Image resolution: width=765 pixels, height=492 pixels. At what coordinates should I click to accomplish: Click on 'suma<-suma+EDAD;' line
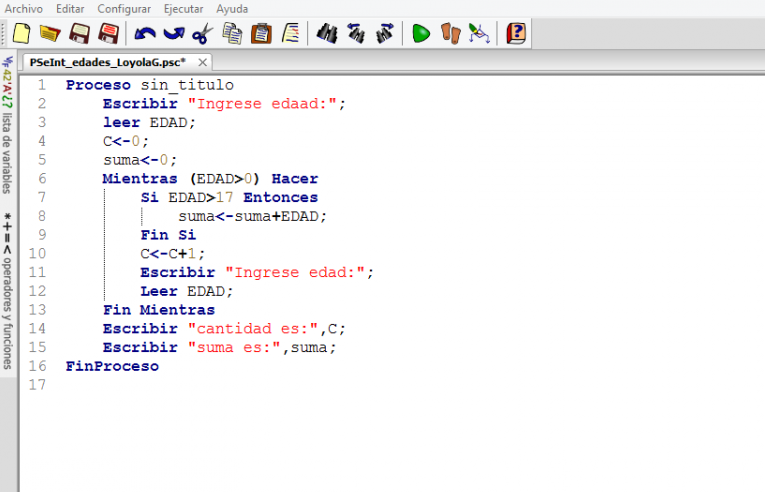point(252,216)
